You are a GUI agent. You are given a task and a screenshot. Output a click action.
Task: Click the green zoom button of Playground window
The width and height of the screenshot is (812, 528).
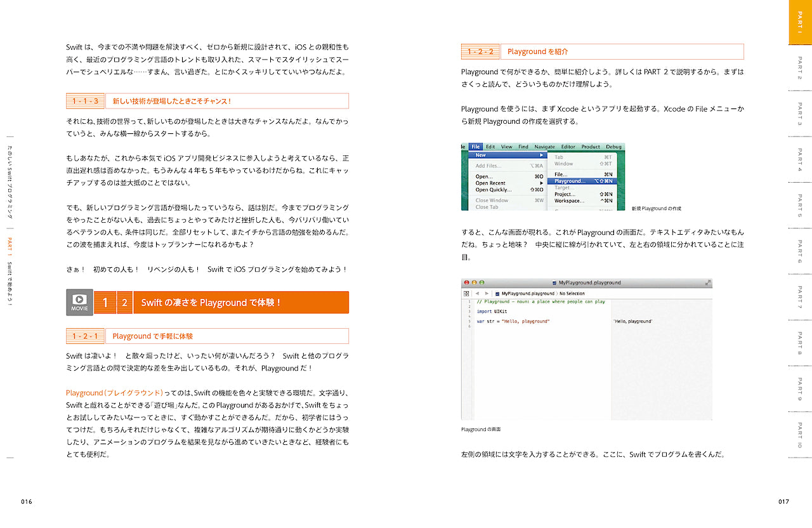pos(481,282)
